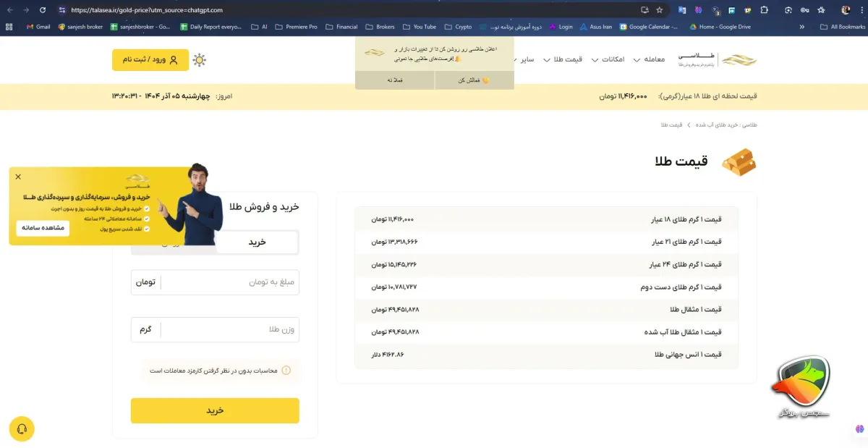Click the قیمت طلا breadcrumb item

[671, 125]
